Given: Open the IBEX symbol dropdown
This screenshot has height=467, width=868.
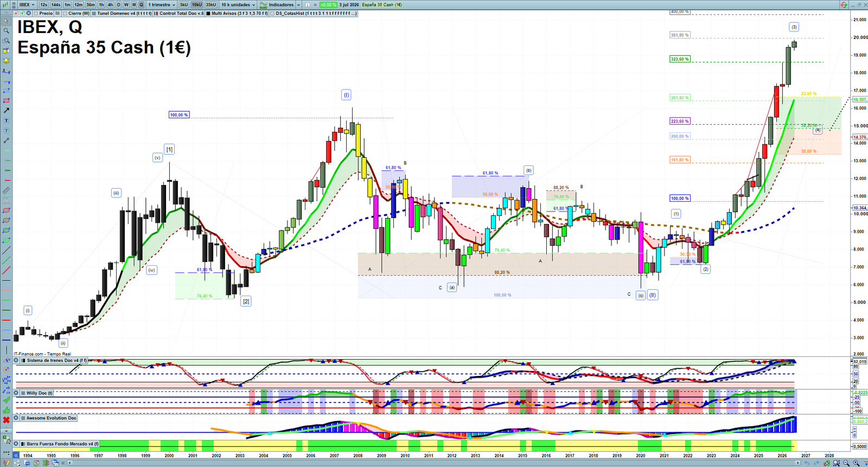Looking at the screenshot, I should point(27,5).
